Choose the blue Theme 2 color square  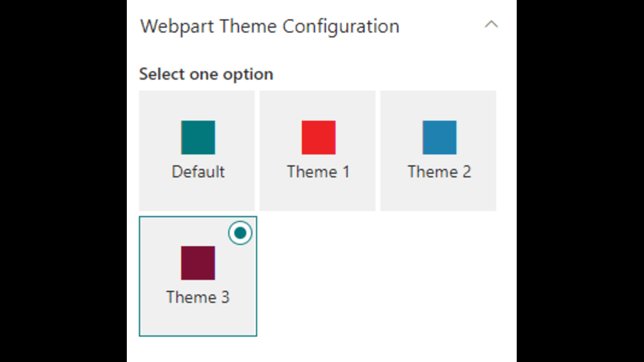439,138
